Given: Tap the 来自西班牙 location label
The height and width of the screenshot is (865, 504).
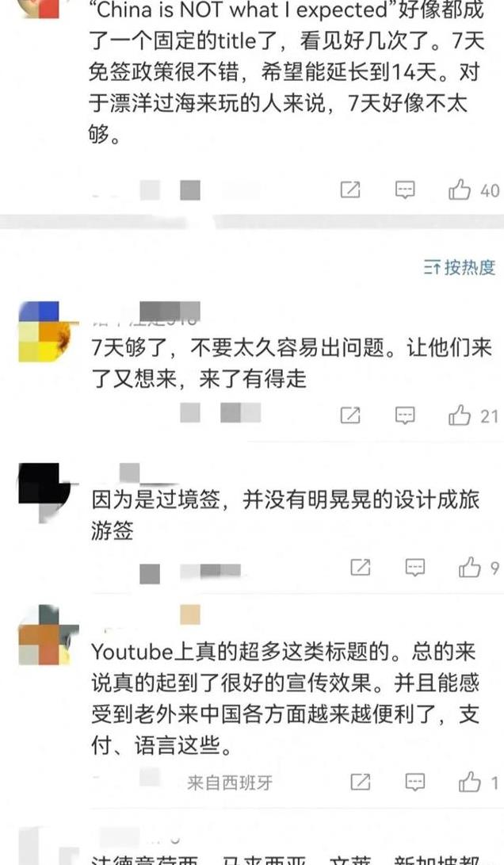Looking at the screenshot, I should coord(229,783).
